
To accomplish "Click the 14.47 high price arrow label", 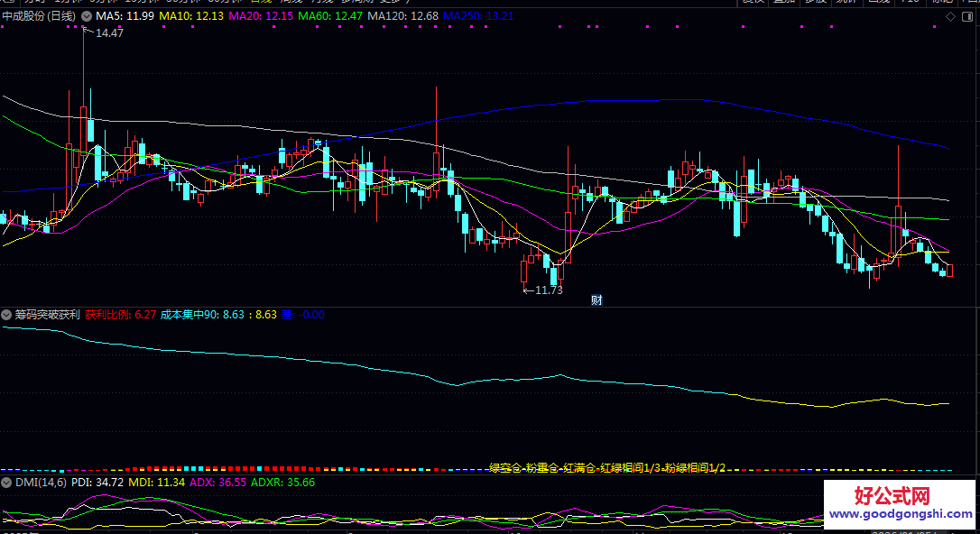I will [104, 32].
